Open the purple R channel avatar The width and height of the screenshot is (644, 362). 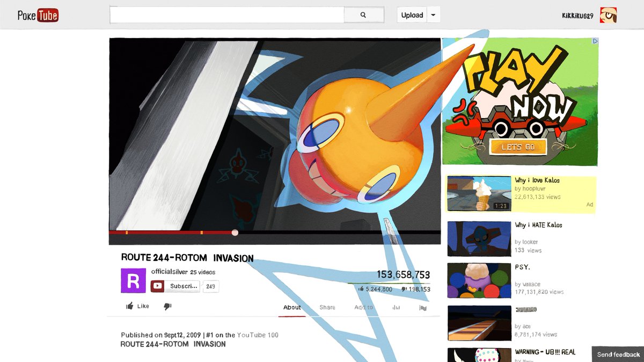pos(133,280)
